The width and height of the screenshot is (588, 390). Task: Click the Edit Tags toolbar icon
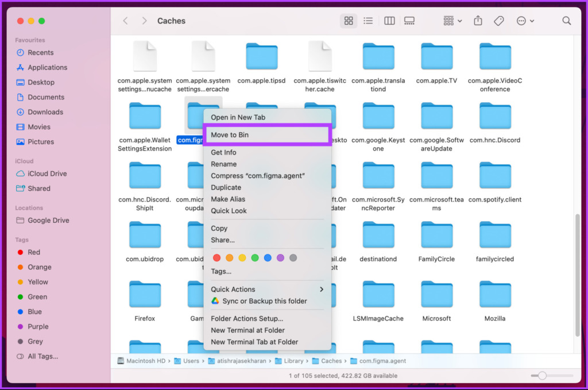pyautogui.click(x=499, y=21)
